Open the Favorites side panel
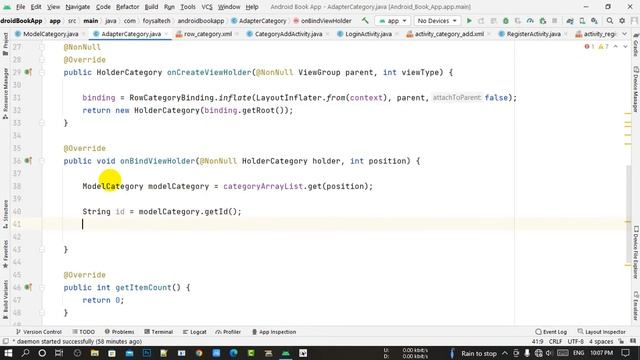 click(x=5, y=254)
